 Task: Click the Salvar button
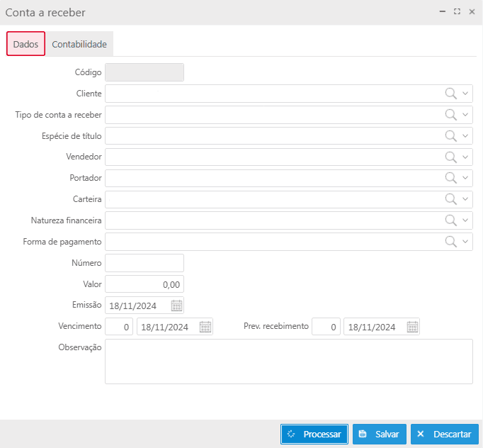click(x=379, y=434)
